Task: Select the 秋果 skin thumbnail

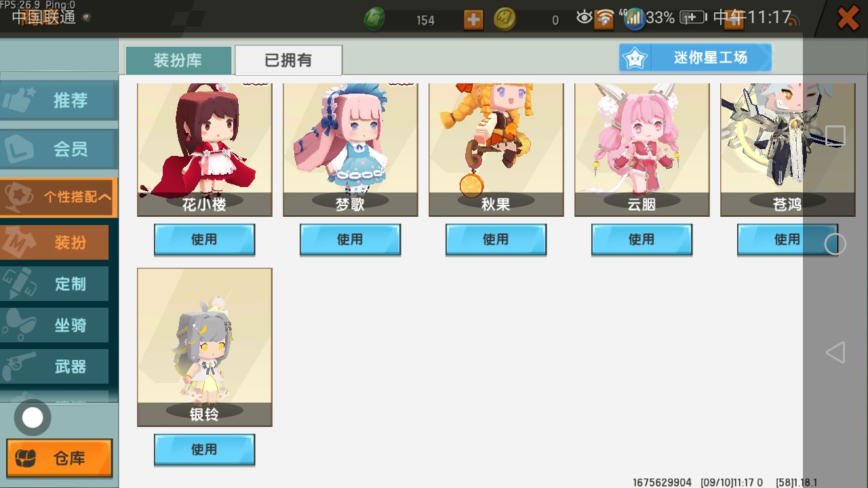Action: [x=496, y=149]
